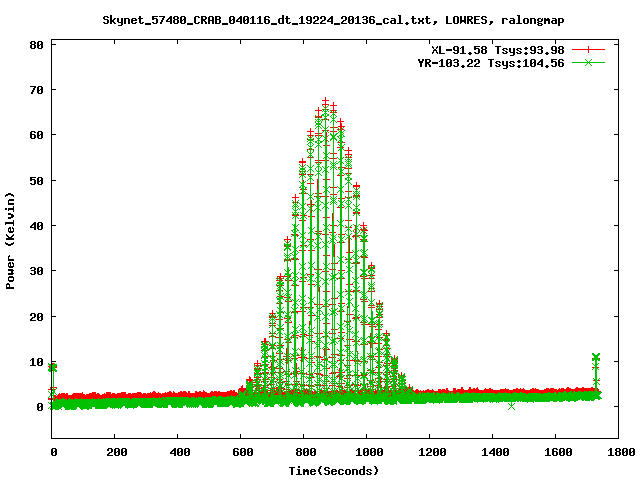Screen dimensions: 640x480
Task: Click the green spike near 1720 seconds
Action: [596, 373]
